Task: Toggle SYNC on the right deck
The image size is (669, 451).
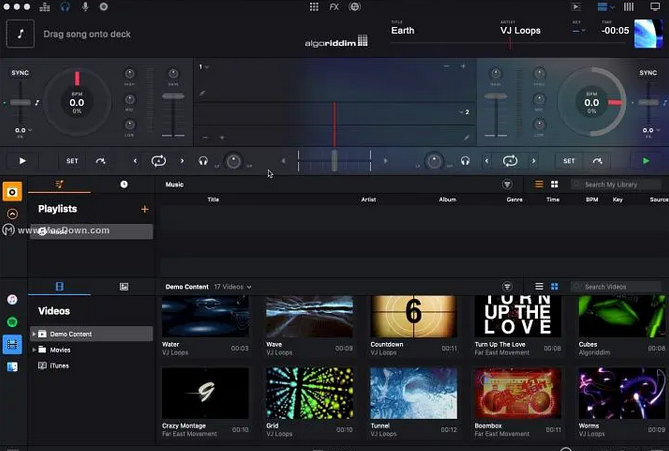Action: 648,73
